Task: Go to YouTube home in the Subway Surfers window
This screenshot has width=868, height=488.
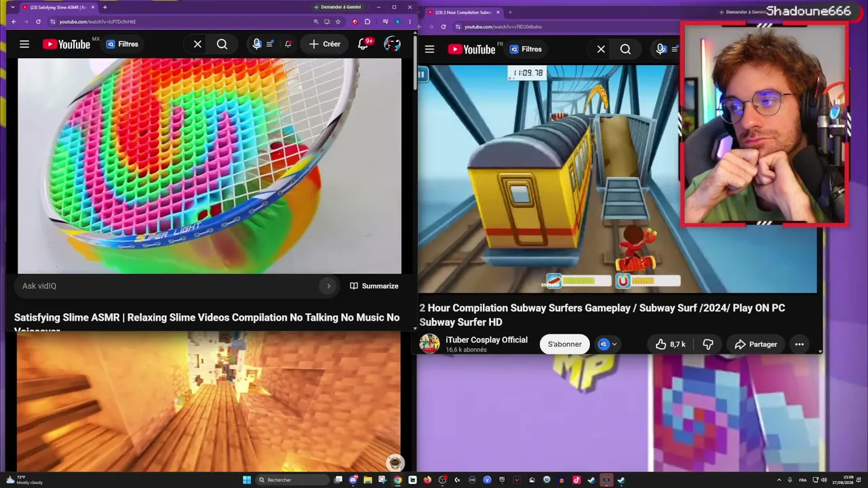Action: point(471,49)
